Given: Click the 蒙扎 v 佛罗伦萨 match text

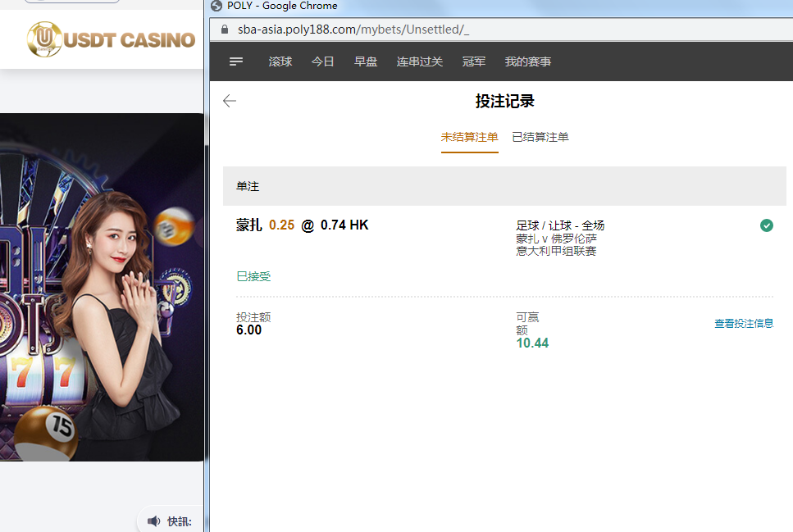Looking at the screenshot, I should pyautogui.click(x=556, y=239).
